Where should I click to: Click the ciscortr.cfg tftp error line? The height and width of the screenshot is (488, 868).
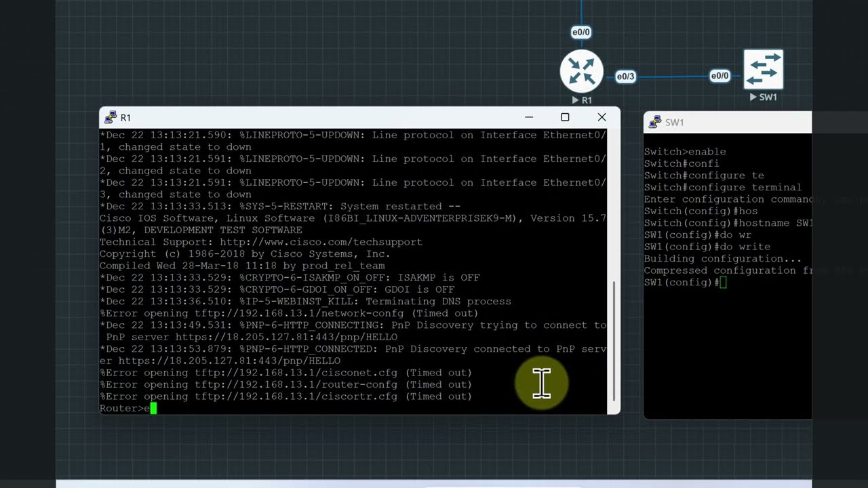tap(286, 396)
